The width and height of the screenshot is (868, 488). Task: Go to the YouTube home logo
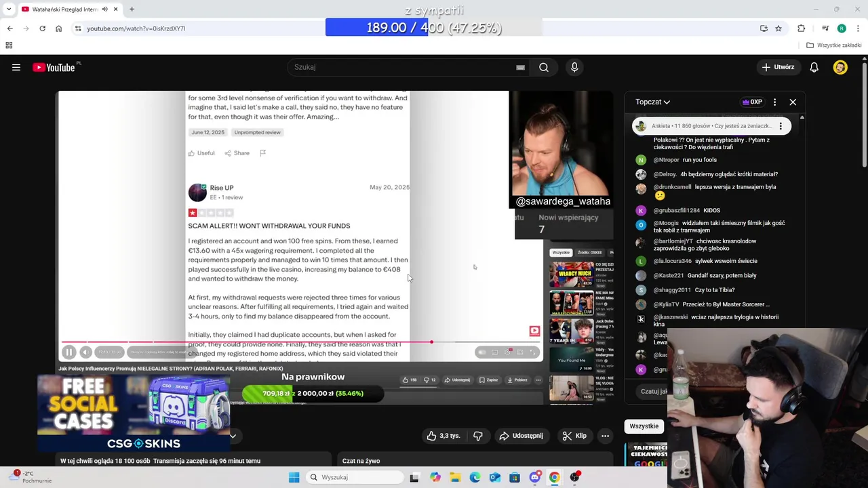(54, 67)
